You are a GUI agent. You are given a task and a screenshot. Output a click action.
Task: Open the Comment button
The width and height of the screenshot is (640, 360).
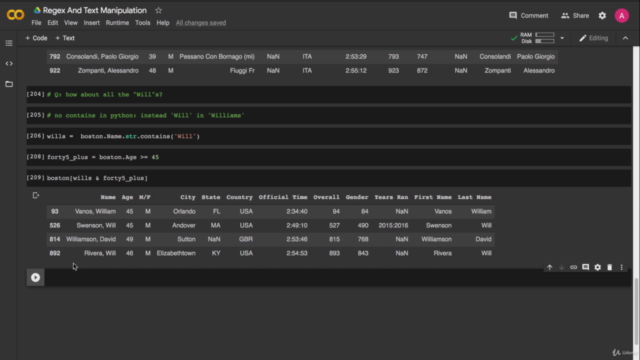tap(529, 16)
